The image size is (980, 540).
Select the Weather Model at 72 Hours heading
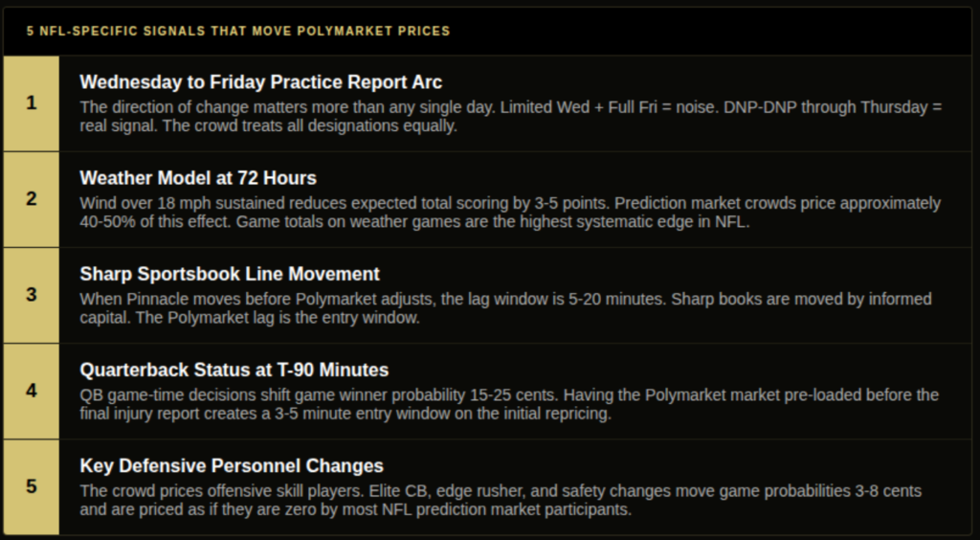click(x=198, y=178)
